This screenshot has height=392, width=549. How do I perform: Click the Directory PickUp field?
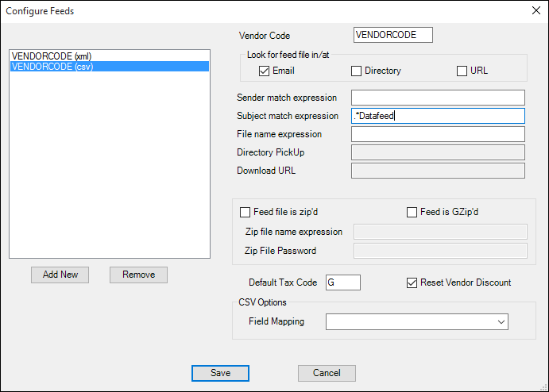tap(438, 152)
